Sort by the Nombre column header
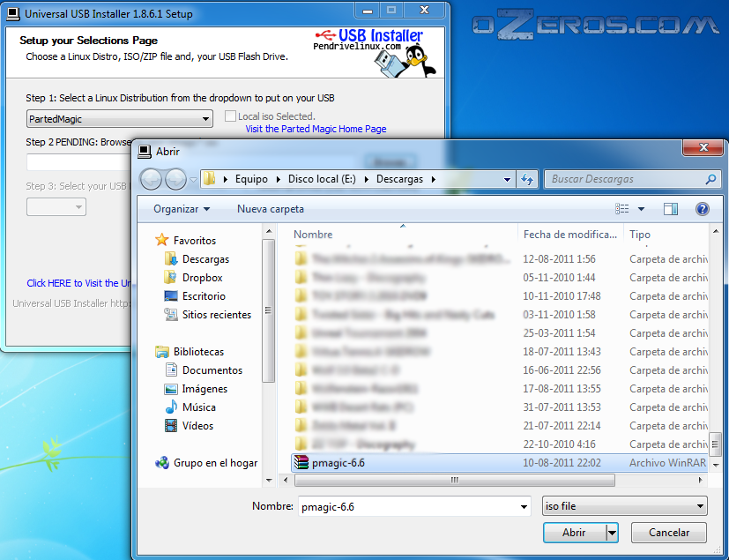The height and width of the screenshot is (560, 729). (313, 235)
